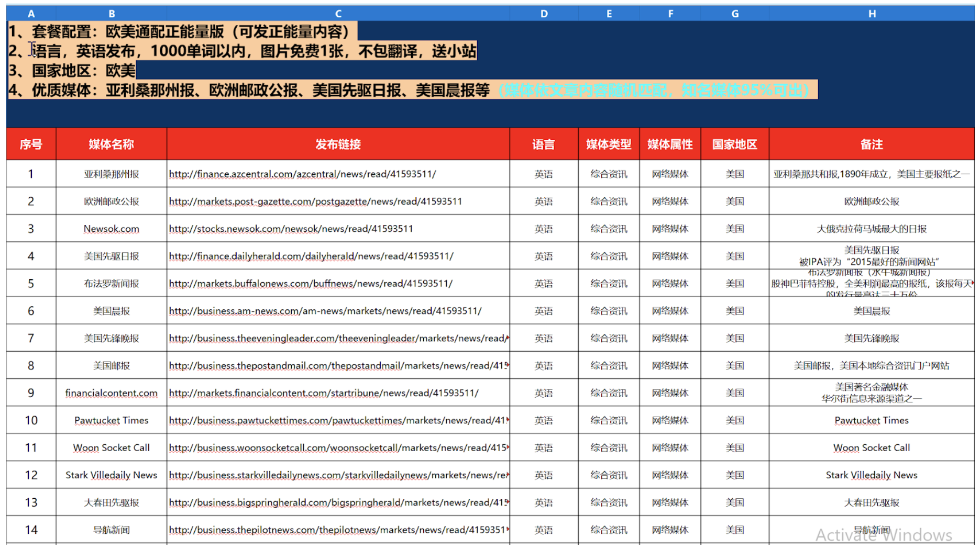Click the serial number 14 cell

[31, 530]
